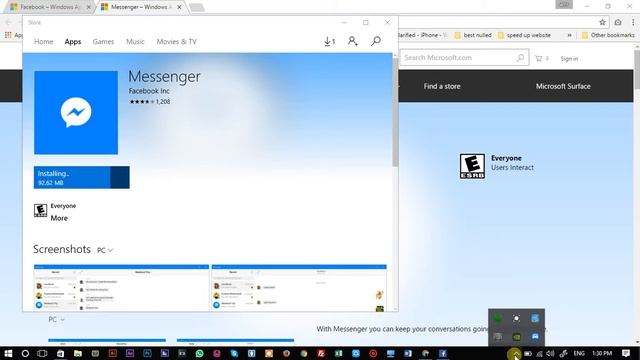
Task: Open WhatsApp from the taskbar
Action: 199,353
